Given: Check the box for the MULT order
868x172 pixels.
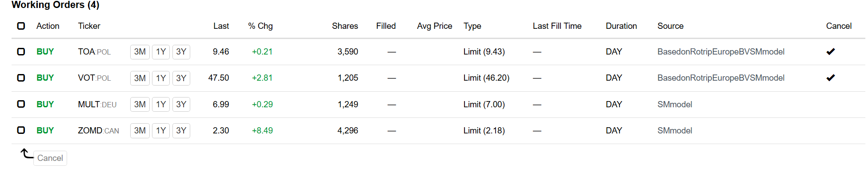Looking at the screenshot, I should (x=21, y=104).
